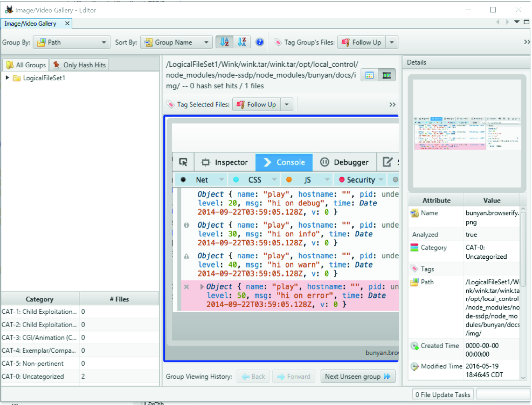
Task: Open dropdown arrow next to group Follow Up
Action: click(x=392, y=42)
